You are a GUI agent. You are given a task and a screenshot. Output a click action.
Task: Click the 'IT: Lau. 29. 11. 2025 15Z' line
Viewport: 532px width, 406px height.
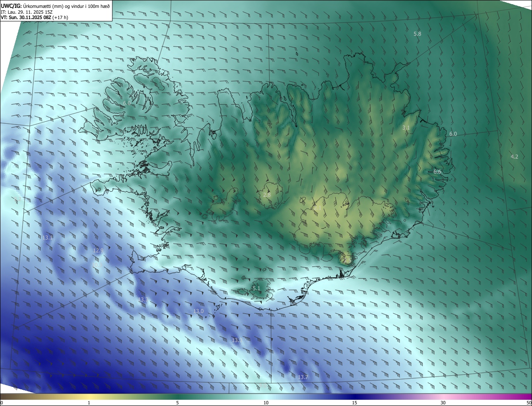[27, 12]
